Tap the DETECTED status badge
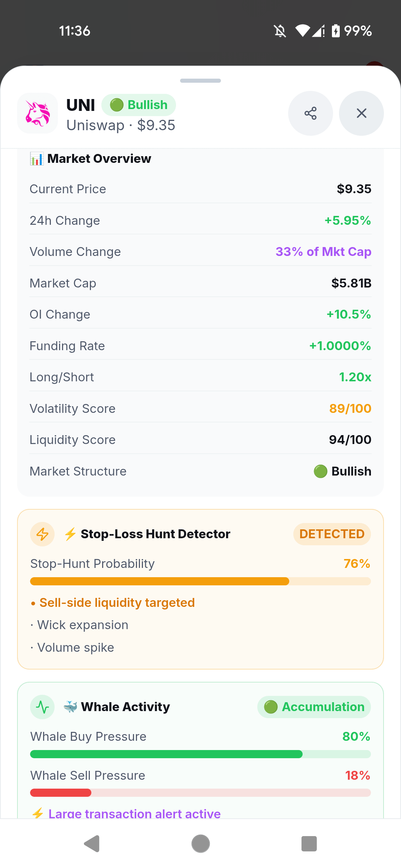This screenshot has height=868, width=401. [332, 534]
